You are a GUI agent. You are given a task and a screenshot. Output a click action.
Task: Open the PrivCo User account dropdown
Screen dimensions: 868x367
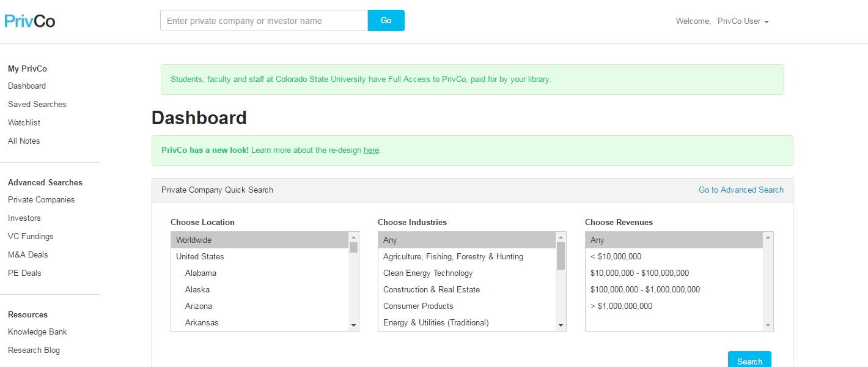pos(743,21)
